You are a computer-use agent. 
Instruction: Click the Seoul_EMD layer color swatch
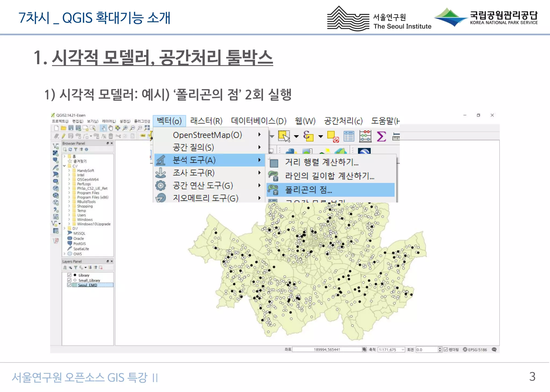coord(75,285)
